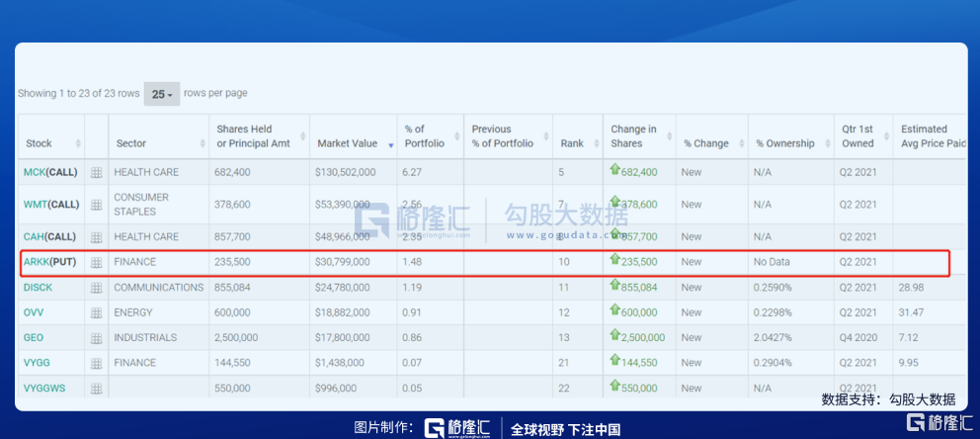This screenshot has height=439, width=980.
Task: Sort by the Change in Shares column header
Action: (633, 136)
